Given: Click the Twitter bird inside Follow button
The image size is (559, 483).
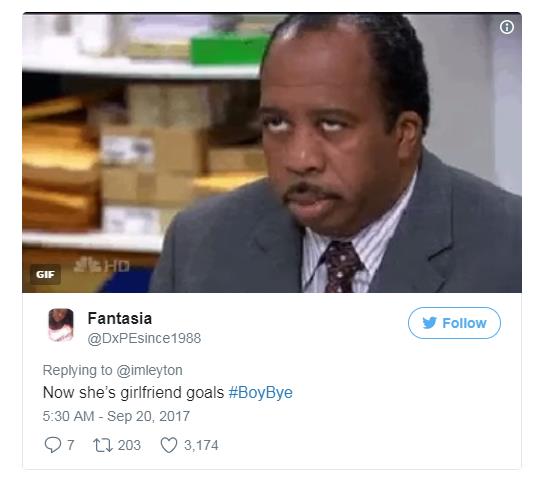Looking at the screenshot, I should [x=430, y=323].
